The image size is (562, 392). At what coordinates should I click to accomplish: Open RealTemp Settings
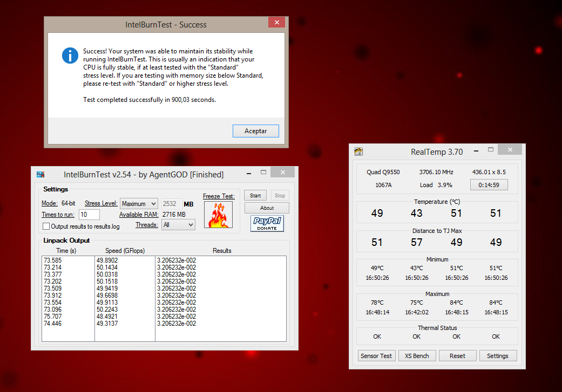[497, 356]
